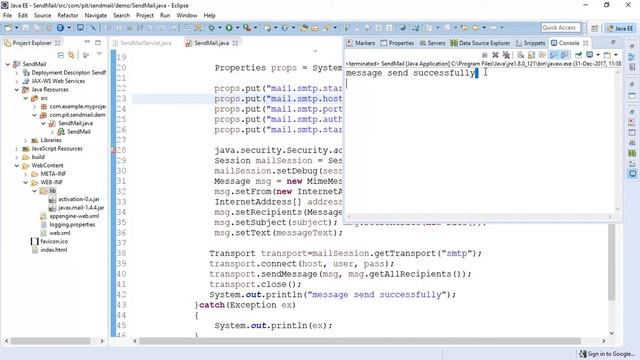Click the blue S toolbar icon
This screenshot has height=360, width=640.
pyautogui.click(x=60, y=28)
